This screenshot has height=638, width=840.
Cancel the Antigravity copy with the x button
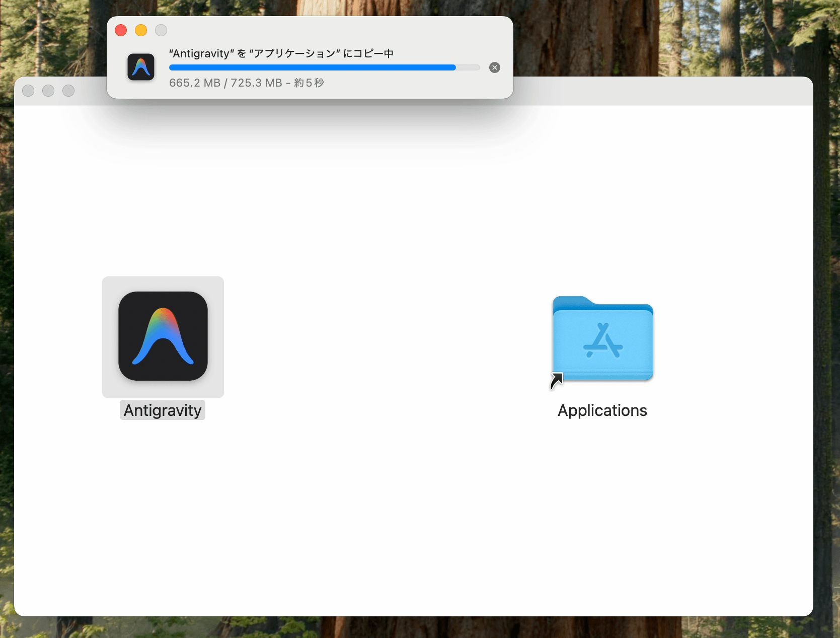click(x=495, y=67)
